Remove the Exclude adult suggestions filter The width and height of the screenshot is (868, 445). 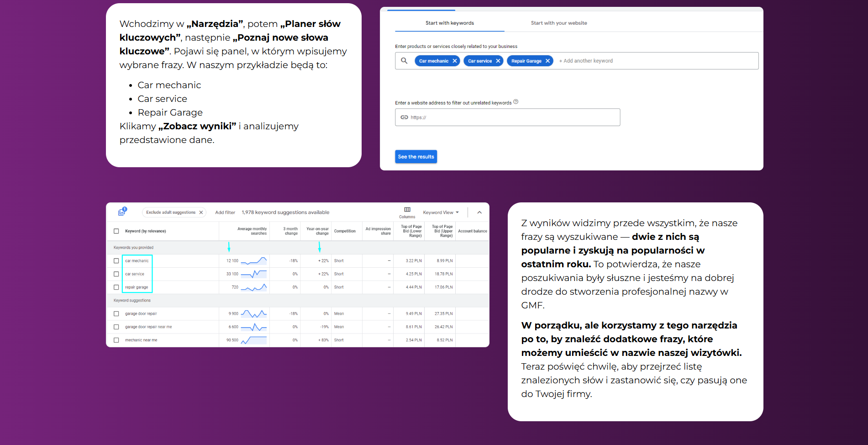click(x=201, y=212)
